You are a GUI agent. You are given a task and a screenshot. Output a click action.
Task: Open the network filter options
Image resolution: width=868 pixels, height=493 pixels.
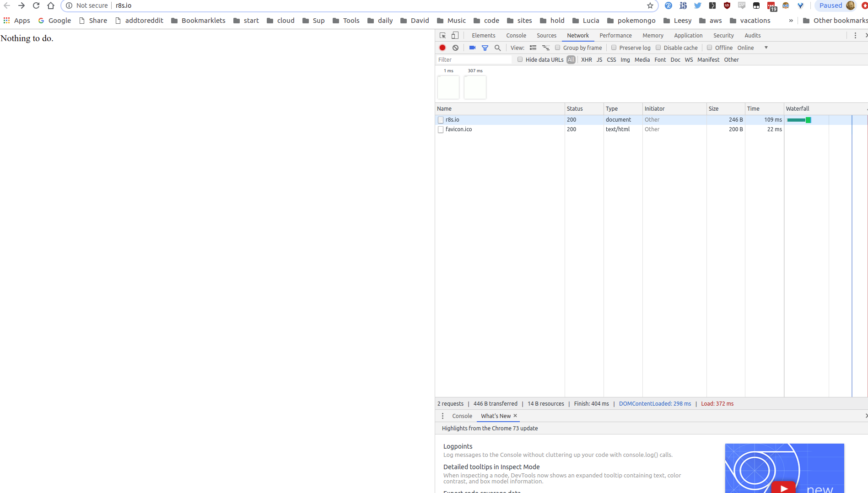tap(485, 48)
